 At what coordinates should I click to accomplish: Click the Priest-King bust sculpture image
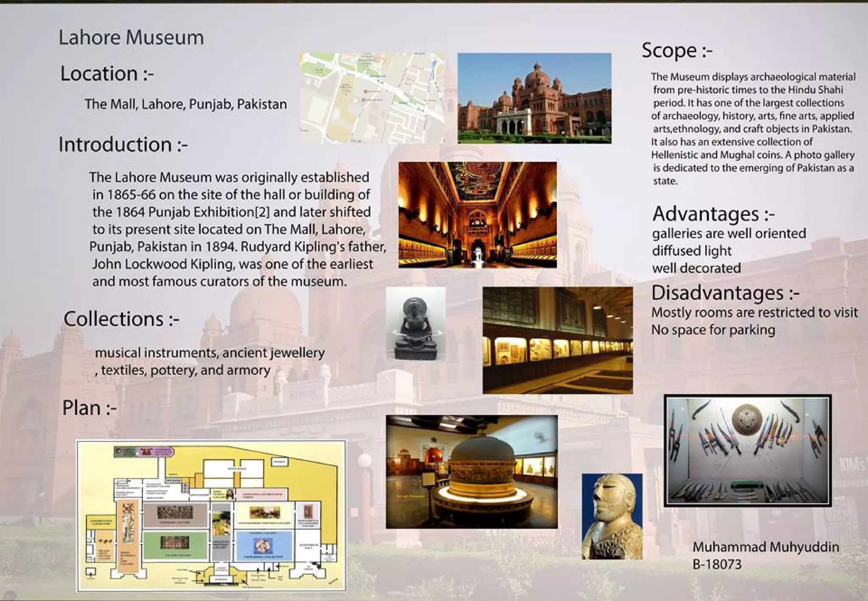click(612, 516)
